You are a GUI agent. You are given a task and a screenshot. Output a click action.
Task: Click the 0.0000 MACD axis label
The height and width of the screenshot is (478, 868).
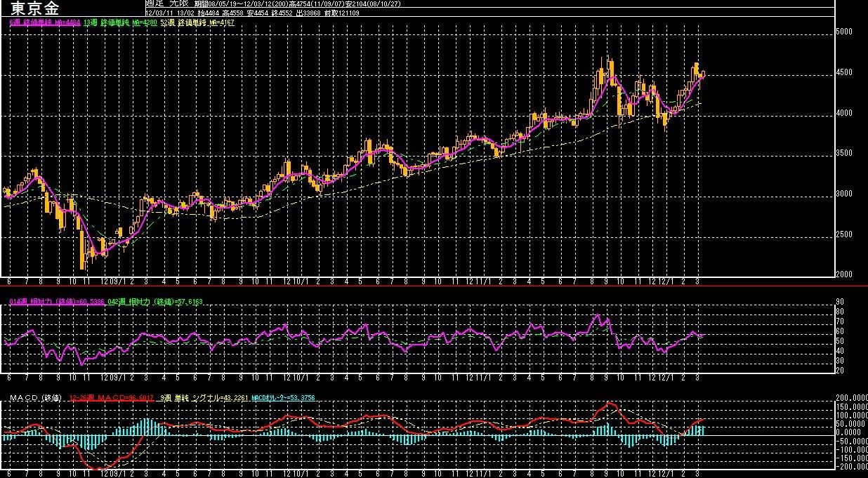tap(848, 432)
